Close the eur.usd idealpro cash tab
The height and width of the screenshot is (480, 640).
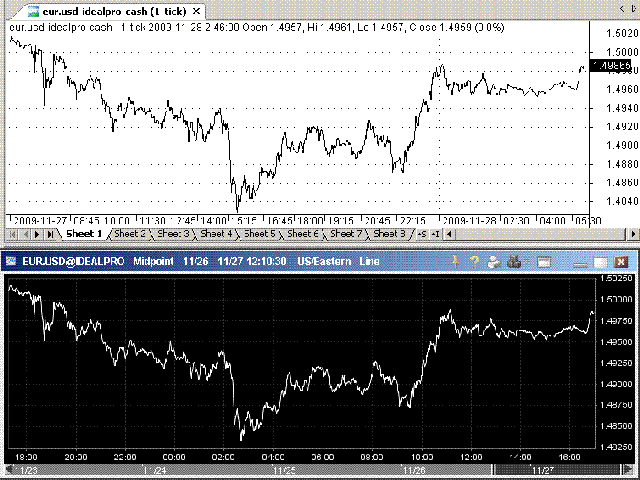point(196,11)
